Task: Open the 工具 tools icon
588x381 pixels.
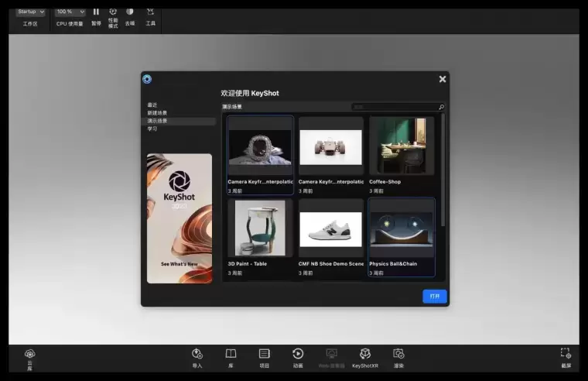Action: (150, 12)
